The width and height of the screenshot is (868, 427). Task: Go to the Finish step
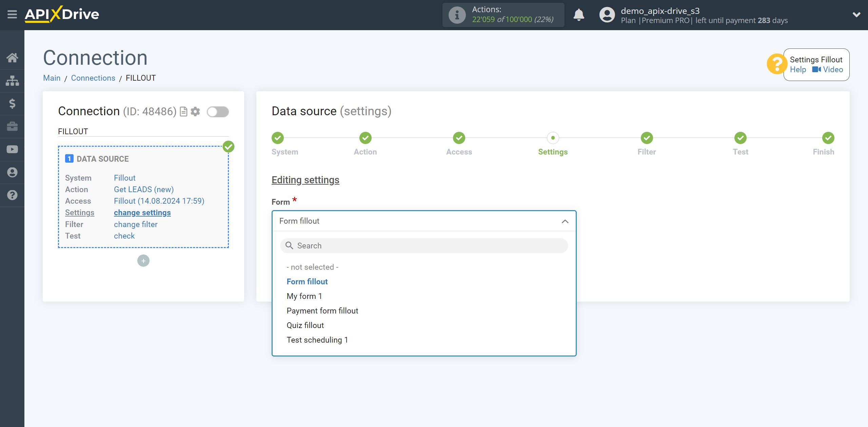pyautogui.click(x=828, y=138)
